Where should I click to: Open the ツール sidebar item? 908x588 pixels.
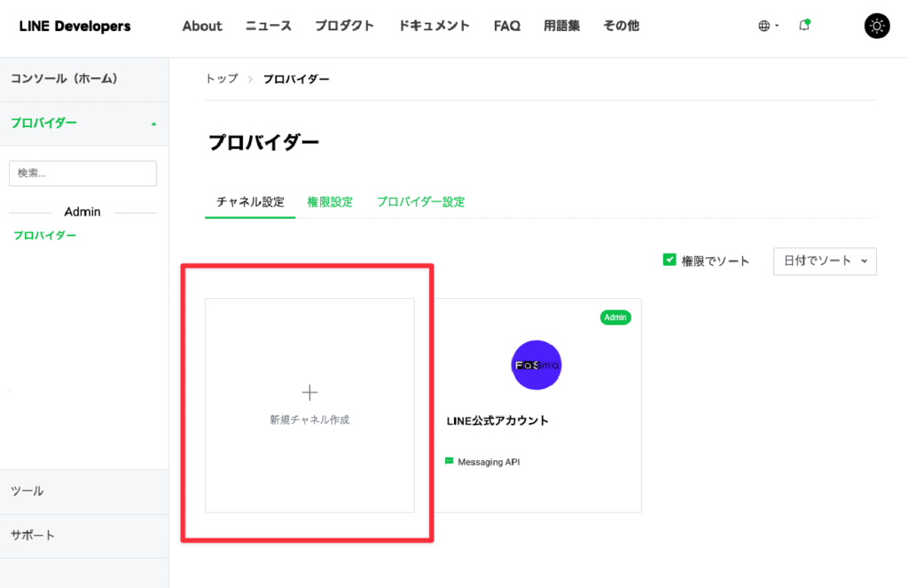(x=27, y=491)
